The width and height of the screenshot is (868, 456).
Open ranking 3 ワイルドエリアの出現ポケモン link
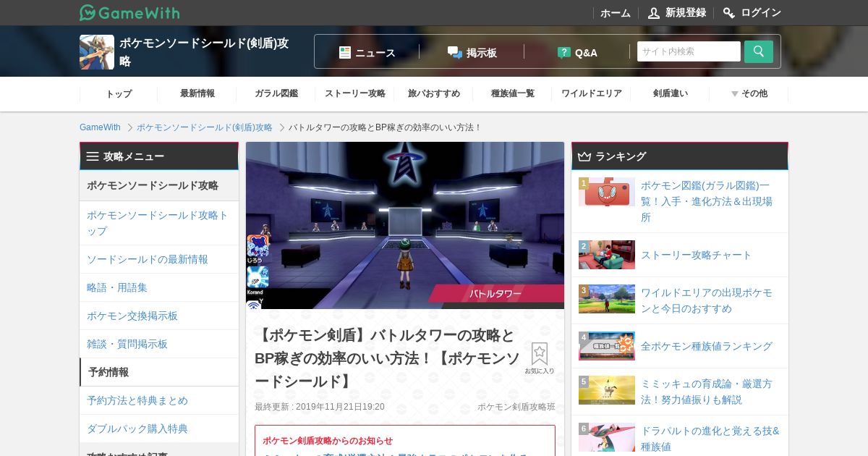click(707, 300)
